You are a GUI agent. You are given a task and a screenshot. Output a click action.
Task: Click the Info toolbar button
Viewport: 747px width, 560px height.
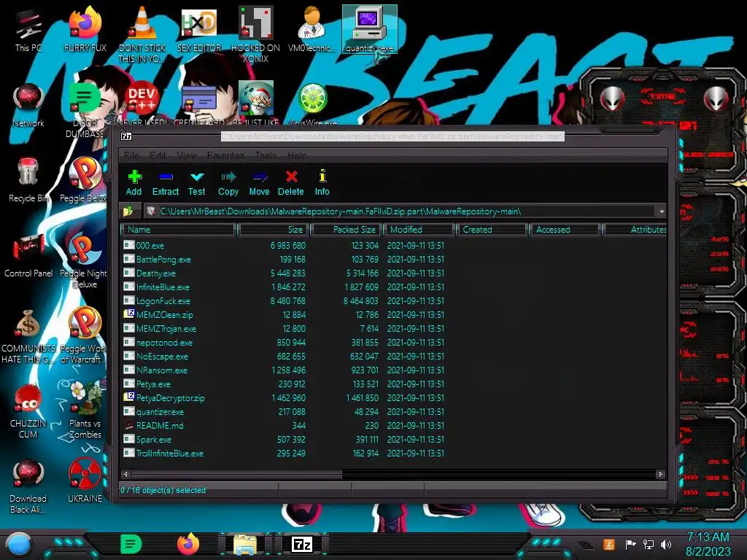point(322,183)
